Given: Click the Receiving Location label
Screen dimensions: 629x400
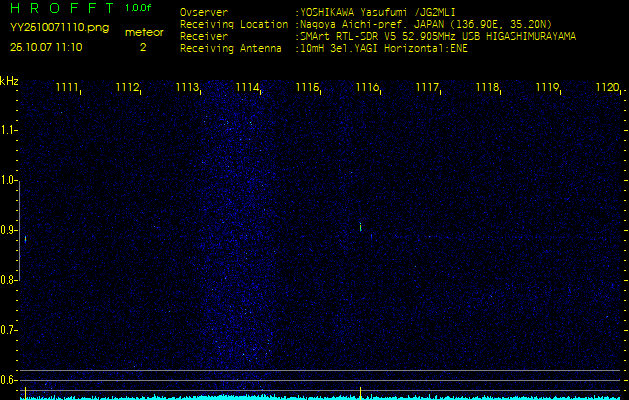Looking at the screenshot, I should click(x=234, y=24).
